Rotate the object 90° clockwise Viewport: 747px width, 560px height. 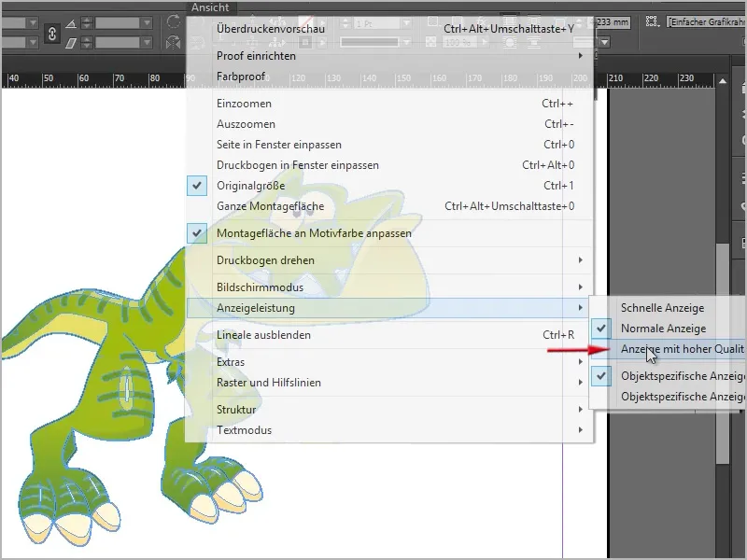(174, 22)
